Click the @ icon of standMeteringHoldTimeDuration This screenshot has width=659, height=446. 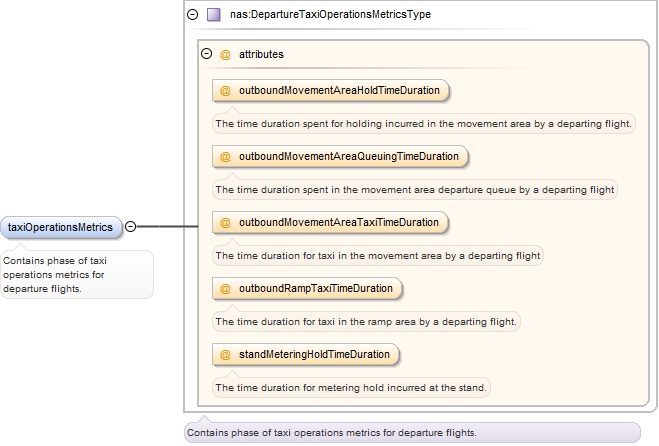point(225,355)
